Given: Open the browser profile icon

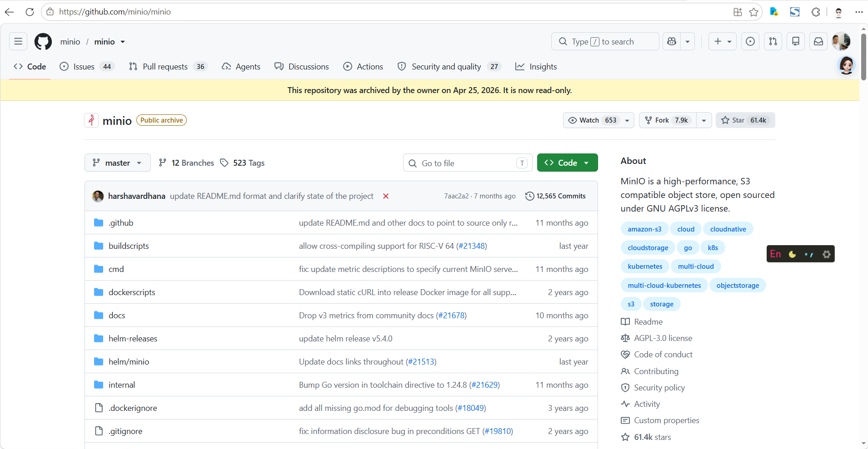Looking at the screenshot, I should coord(839,12).
